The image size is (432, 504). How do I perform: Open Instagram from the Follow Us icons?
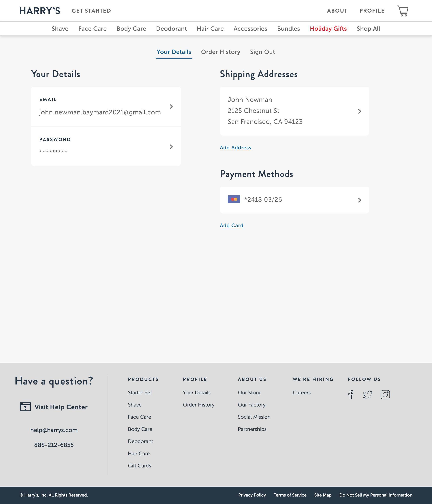pyautogui.click(x=385, y=394)
